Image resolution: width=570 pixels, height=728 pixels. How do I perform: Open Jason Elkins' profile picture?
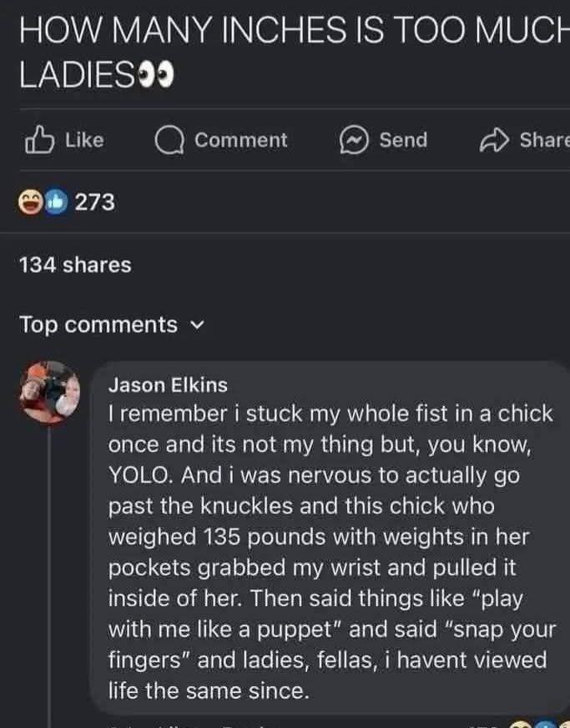pyautogui.click(x=50, y=392)
